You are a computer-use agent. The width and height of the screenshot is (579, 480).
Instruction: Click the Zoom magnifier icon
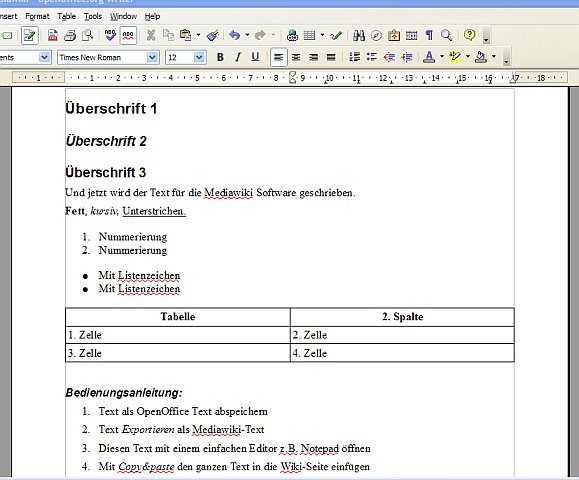[446, 35]
